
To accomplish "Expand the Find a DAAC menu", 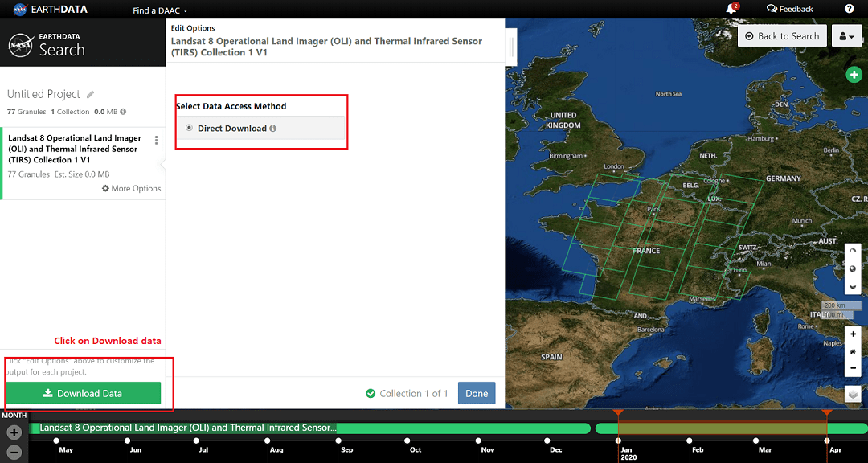I will 160,10.
